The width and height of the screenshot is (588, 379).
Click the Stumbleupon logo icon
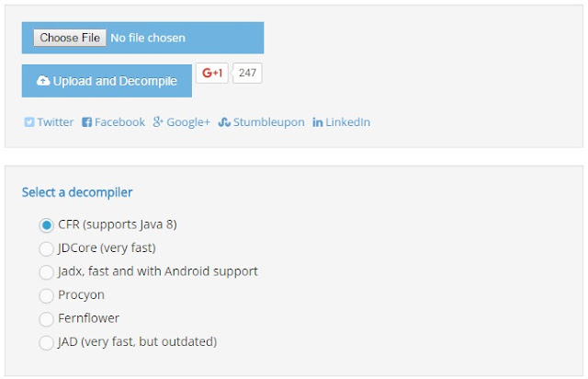[x=224, y=122]
